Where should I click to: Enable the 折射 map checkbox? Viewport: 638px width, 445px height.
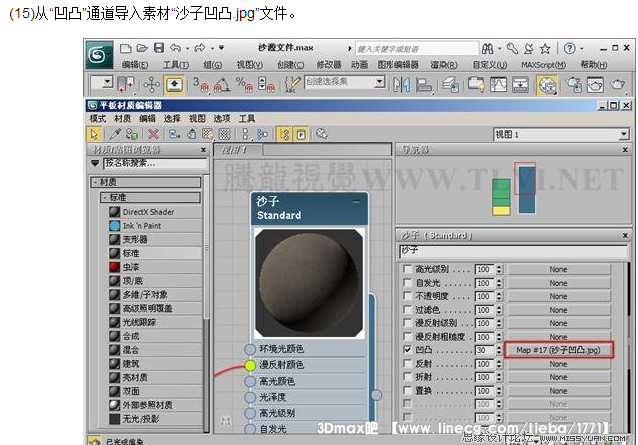(x=407, y=377)
